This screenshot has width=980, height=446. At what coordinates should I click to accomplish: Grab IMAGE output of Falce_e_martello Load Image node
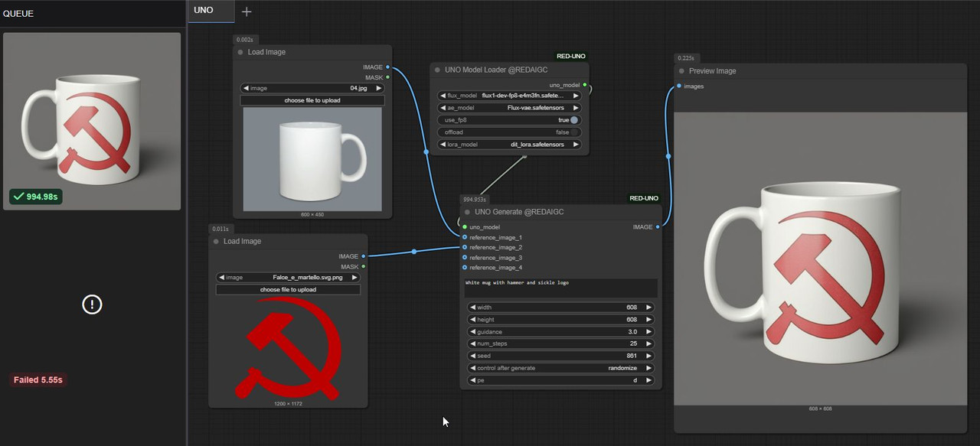[x=363, y=256]
